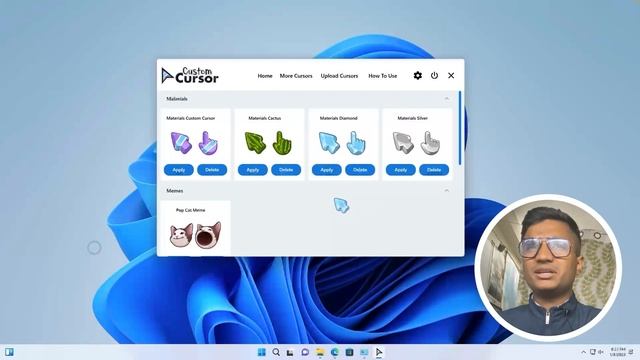The width and height of the screenshot is (640, 360).
Task: Click the Memes section heading
Action: point(175,191)
